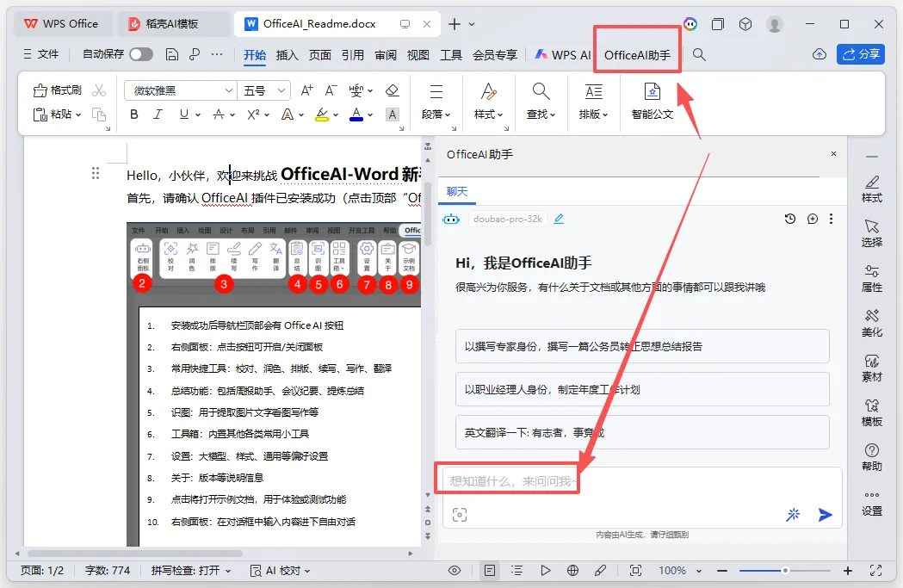This screenshot has width=903, height=588.
Task: Open the Page (页面) ribbon tab
Action: (x=319, y=55)
